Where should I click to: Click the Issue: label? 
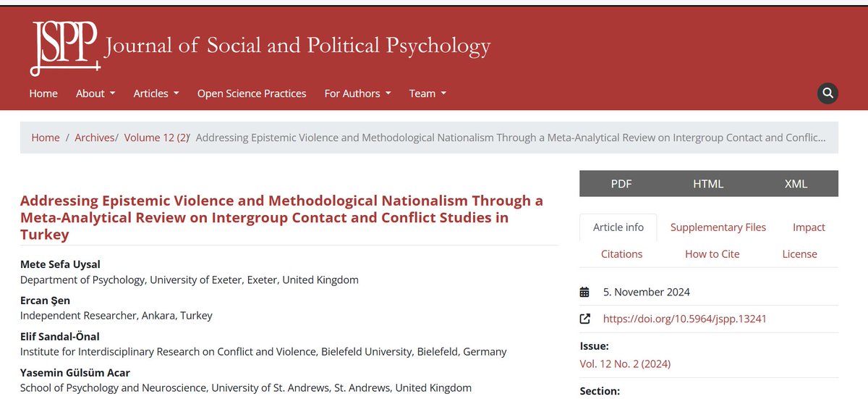595,346
